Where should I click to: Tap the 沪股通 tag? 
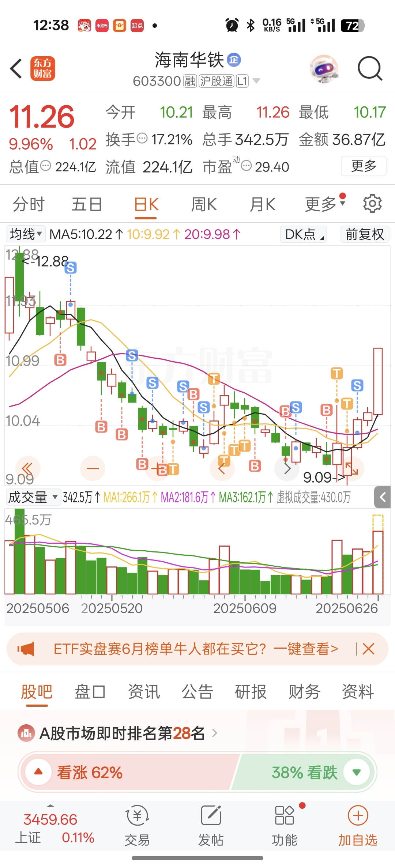(217, 81)
